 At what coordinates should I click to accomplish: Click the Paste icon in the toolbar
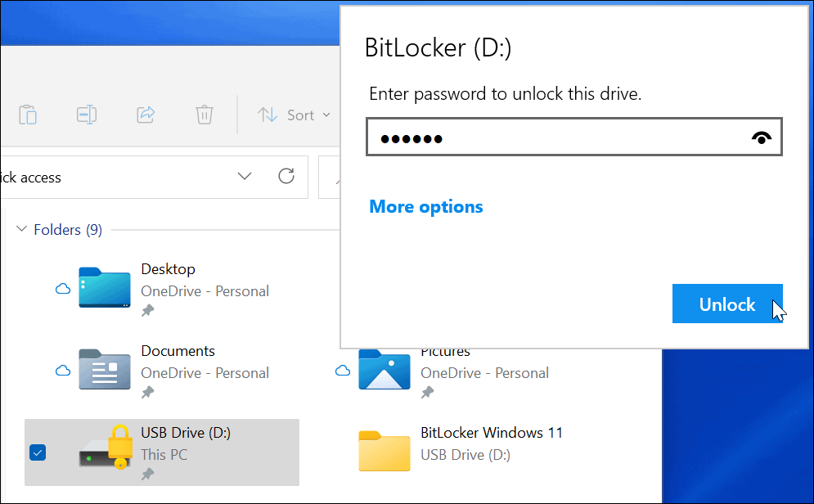click(28, 115)
